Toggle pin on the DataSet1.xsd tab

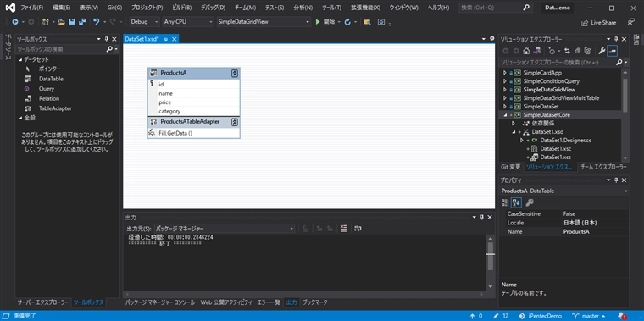[x=166, y=39]
